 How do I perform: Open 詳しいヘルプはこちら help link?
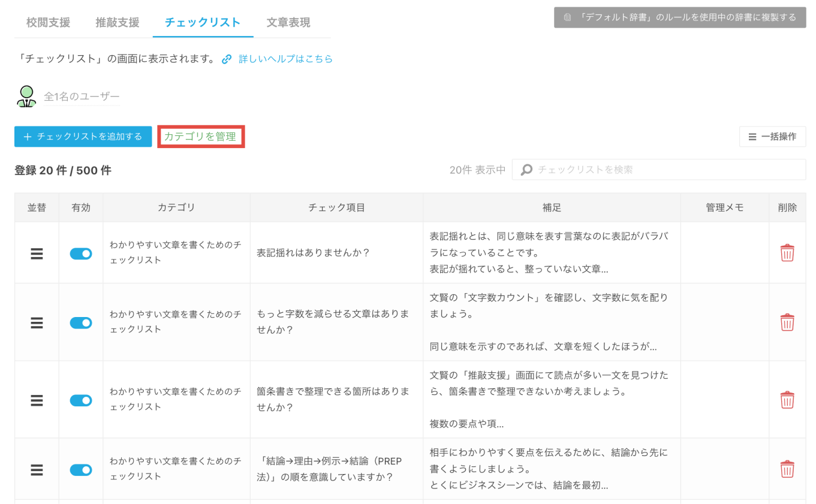click(285, 59)
